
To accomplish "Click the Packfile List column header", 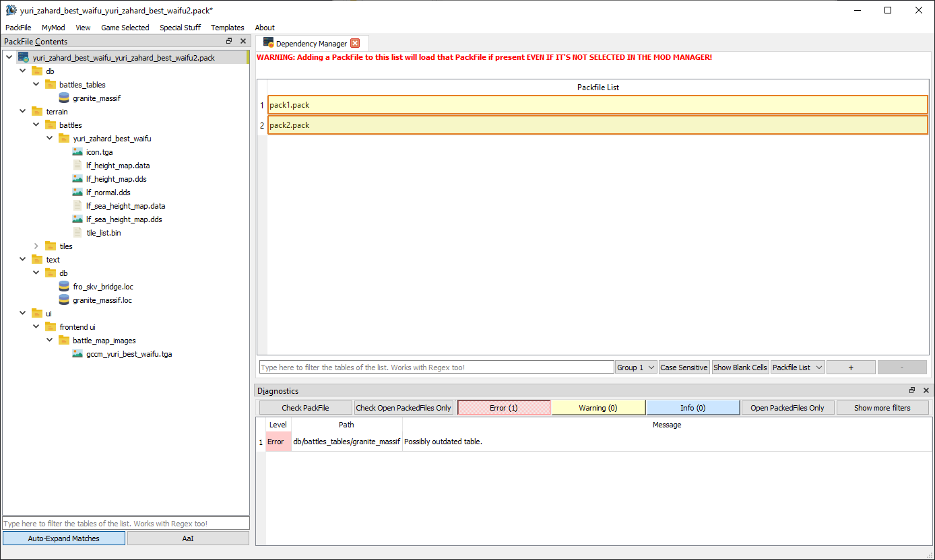I will click(x=598, y=87).
